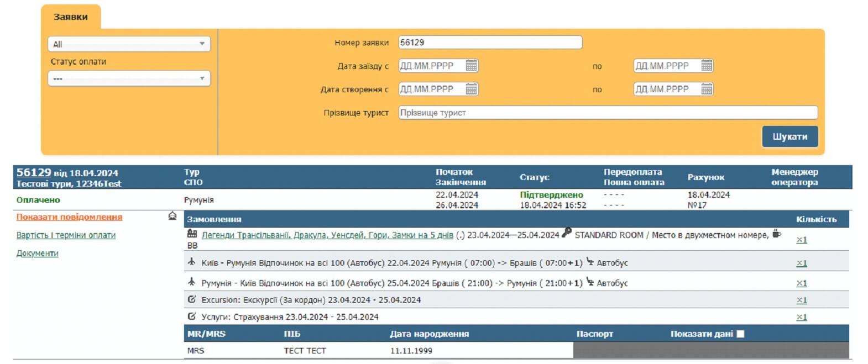
Task: Open the Статус оплати dropdown
Action: click(x=129, y=78)
